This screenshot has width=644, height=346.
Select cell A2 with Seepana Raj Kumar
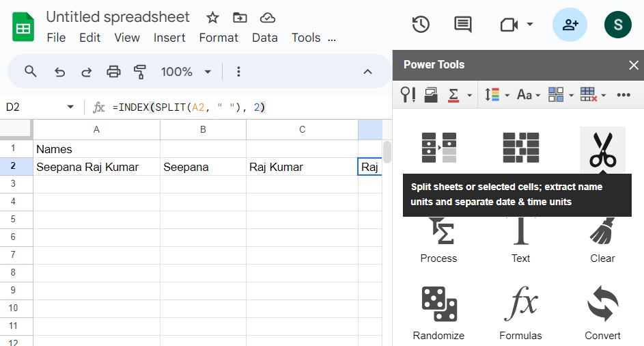pyautogui.click(x=96, y=167)
